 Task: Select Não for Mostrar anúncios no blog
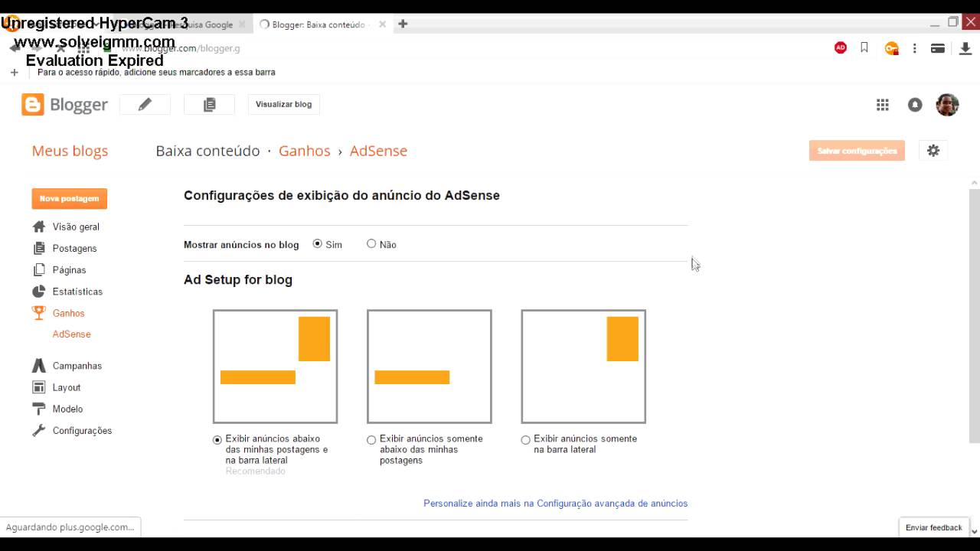[371, 244]
